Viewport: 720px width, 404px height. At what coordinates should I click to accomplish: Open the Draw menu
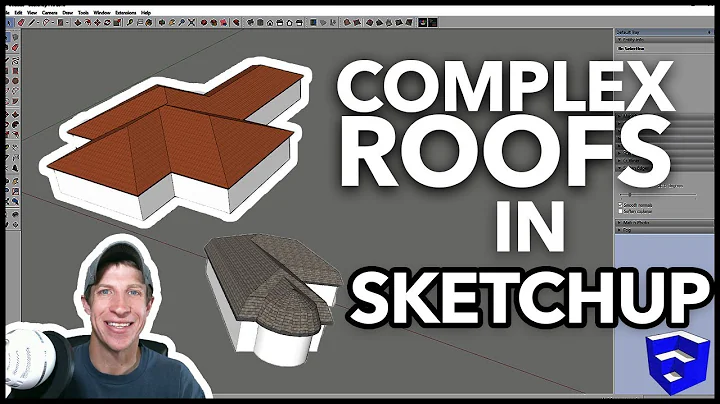pyautogui.click(x=68, y=12)
